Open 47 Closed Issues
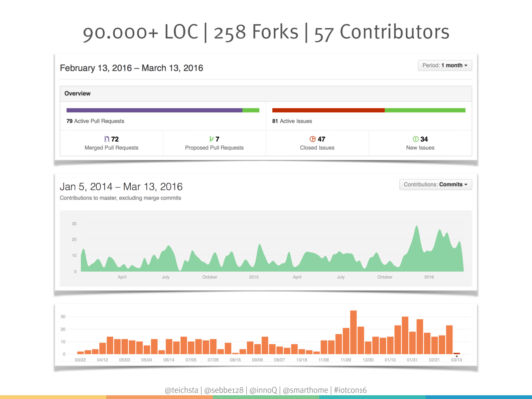This screenshot has width=532, height=399. coord(317,143)
